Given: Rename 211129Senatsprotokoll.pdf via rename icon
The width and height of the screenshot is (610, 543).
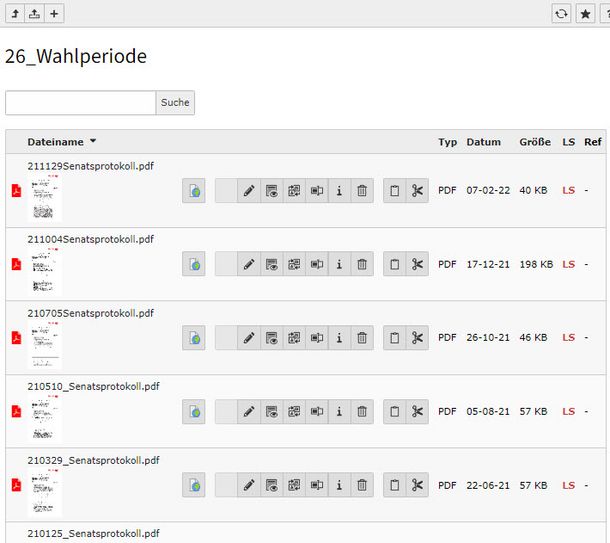Looking at the screenshot, I should tap(317, 191).
